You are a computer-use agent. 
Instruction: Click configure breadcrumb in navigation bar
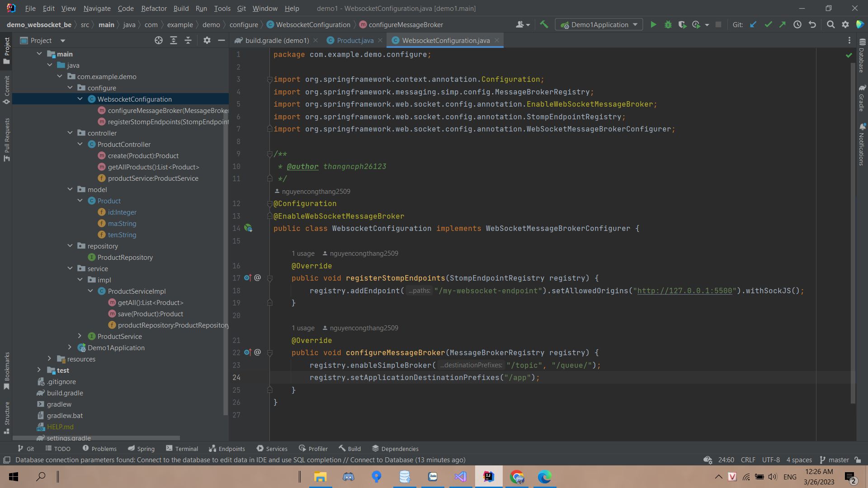click(244, 25)
